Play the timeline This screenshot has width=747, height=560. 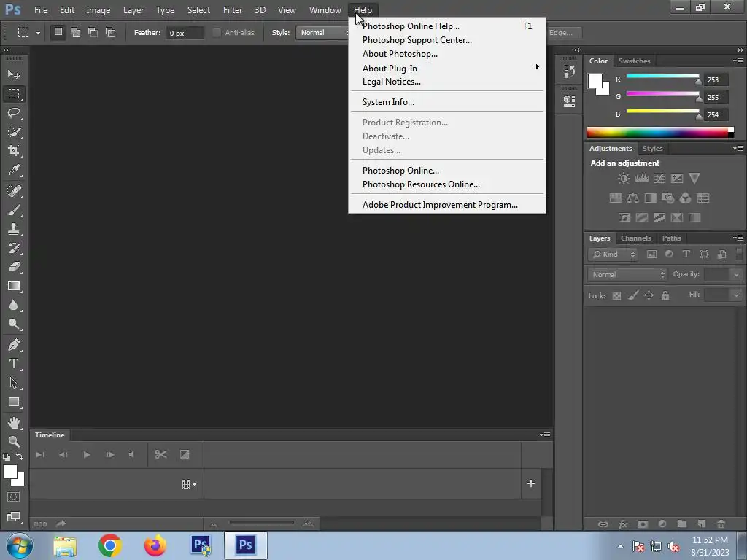(x=86, y=455)
